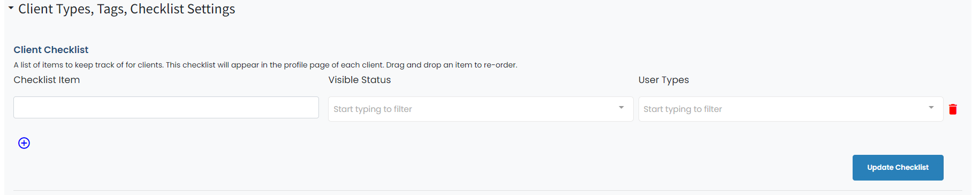Collapse the Client Types, Tags, Checklist Settings triangle
980x195 pixels.
pyautogui.click(x=11, y=9)
